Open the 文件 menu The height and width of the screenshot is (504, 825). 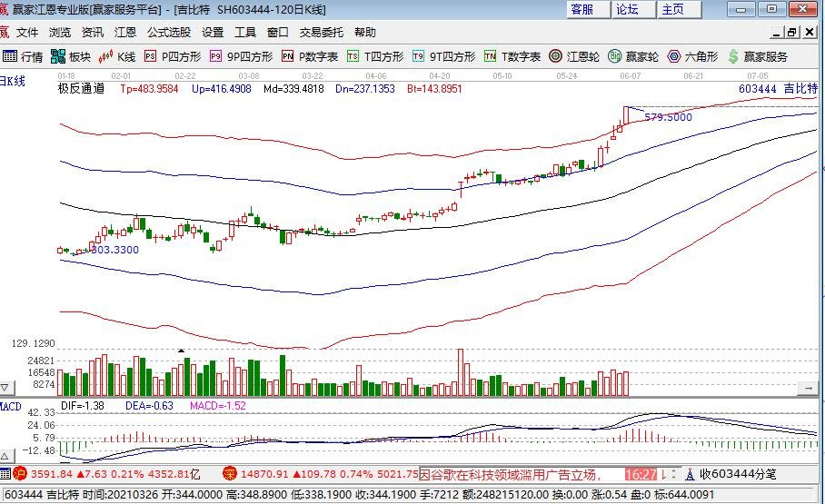(x=27, y=33)
